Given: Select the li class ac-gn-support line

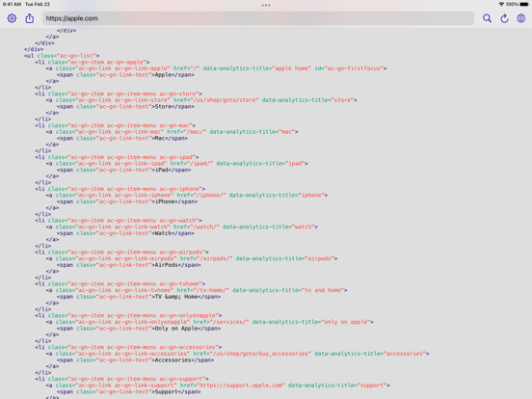Looking at the screenshot, I should point(121,379).
